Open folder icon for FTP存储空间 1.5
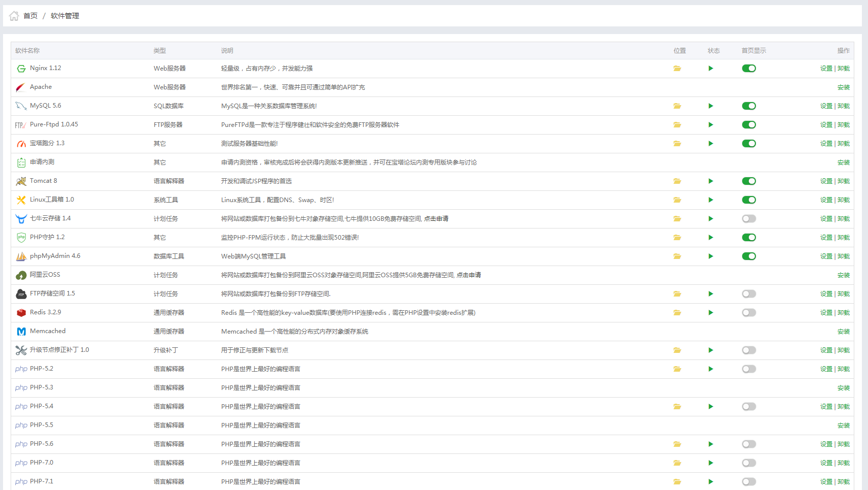Image resolution: width=868 pixels, height=490 pixels. [677, 294]
